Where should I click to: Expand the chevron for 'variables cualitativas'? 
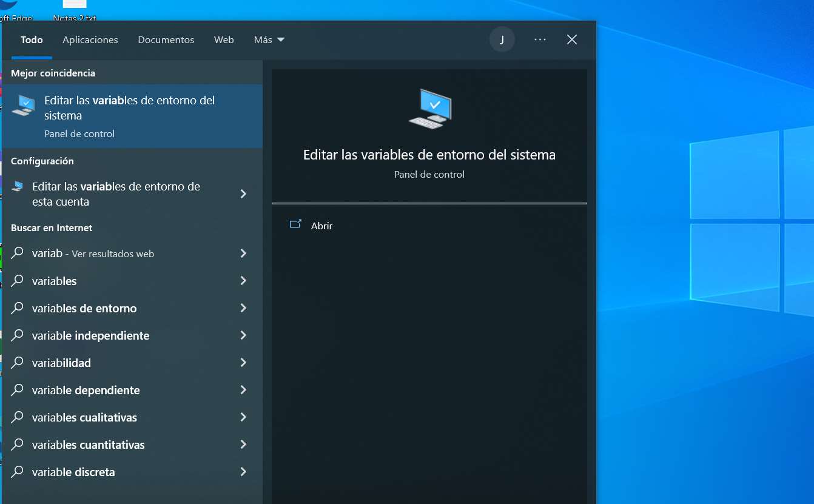pos(243,417)
